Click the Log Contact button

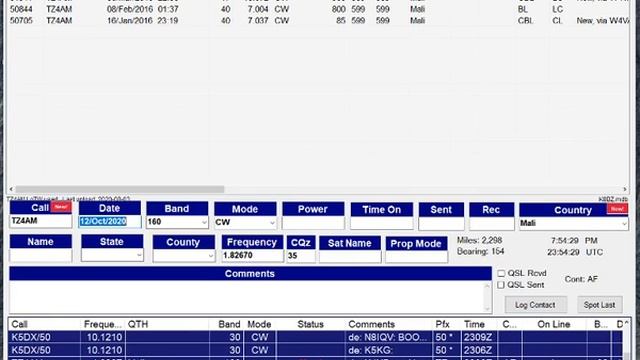[x=535, y=305]
